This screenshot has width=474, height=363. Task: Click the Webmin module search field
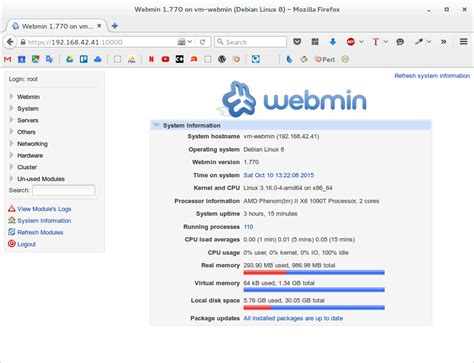pyautogui.click(x=64, y=190)
